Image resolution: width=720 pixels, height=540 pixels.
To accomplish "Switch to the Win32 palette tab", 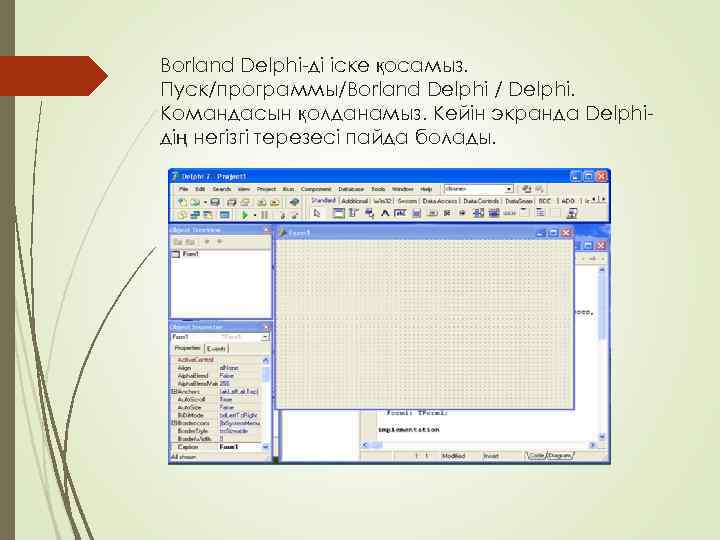I will pos(383,201).
